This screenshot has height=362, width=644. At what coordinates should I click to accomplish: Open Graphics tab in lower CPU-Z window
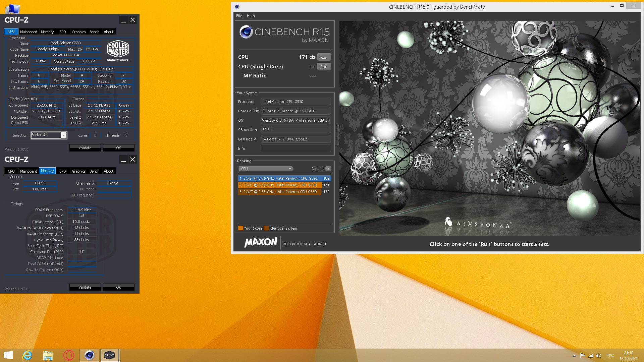coord(79,171)
